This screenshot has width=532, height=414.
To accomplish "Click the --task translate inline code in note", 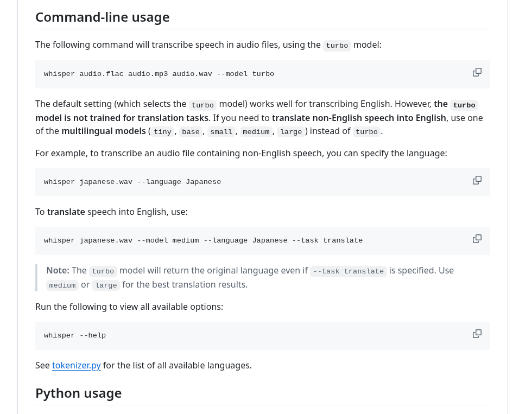I will pyautogui.click(x=349, y=271).
